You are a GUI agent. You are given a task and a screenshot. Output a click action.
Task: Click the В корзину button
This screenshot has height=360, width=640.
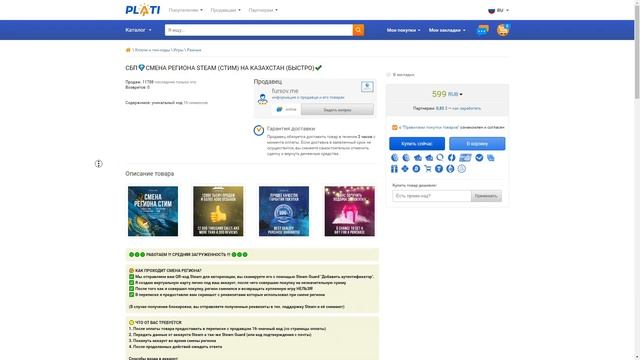[x=477, y=144]
